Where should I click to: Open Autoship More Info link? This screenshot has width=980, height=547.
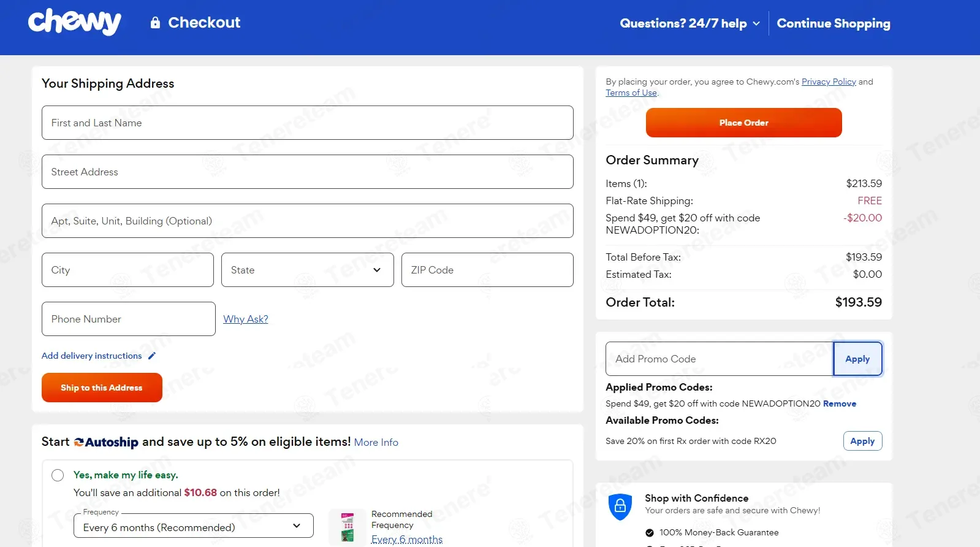tap(376, 442)
